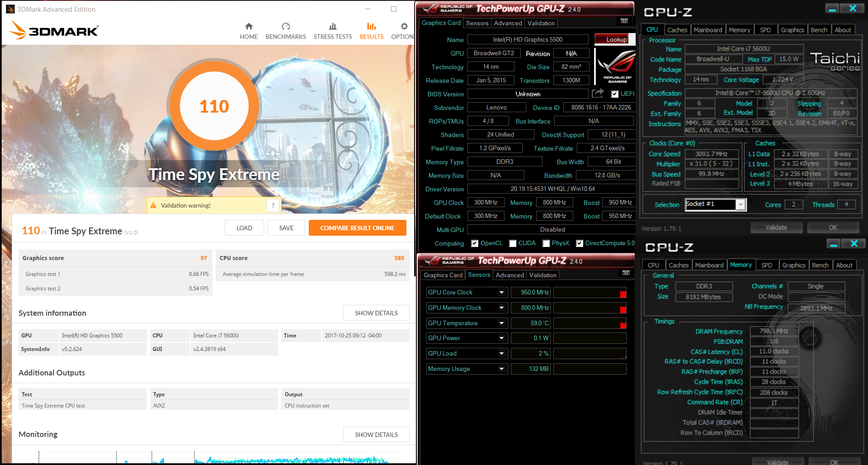The width and height of the screenshot is (868, 465).
Task: Switch to Advanced tab in upper GPU-Z
Action: (508, 23)
